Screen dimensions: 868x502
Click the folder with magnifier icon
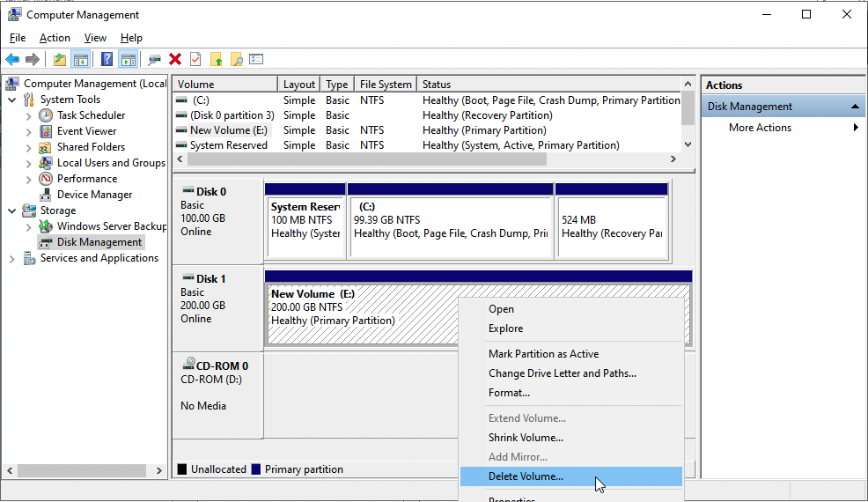237,59
